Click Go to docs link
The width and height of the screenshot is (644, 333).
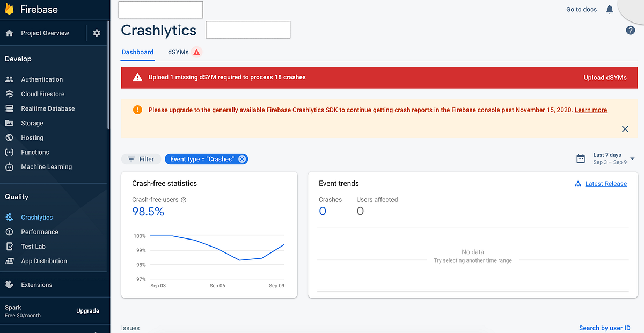click(x=581, y=9)
